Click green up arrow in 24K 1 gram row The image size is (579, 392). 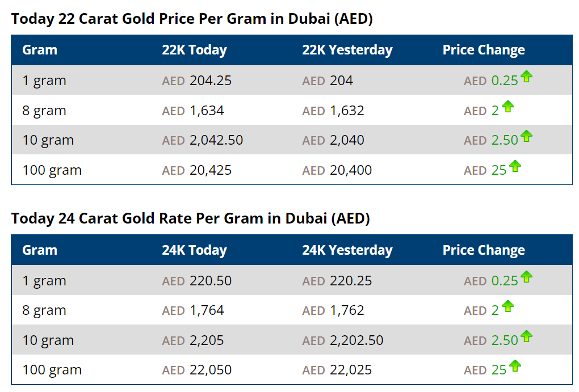tap(527, 277)
